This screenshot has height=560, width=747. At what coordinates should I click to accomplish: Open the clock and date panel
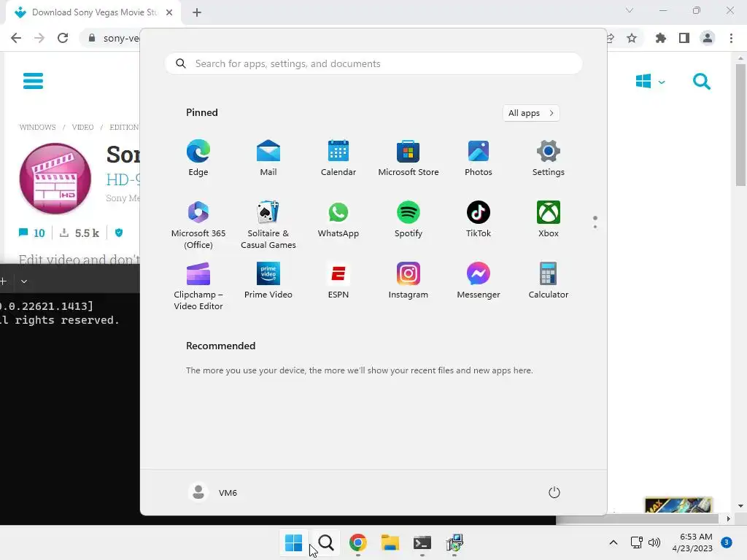pyautogui.click(x=692, y=542)
